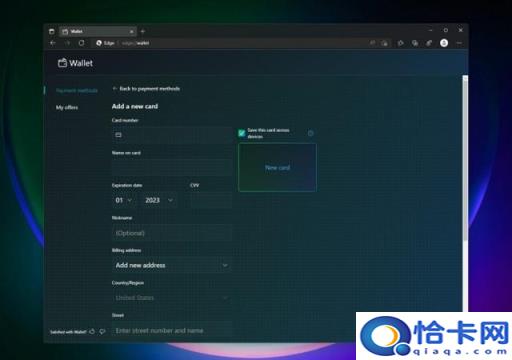Click the Expiration date label

pyautogui.click(x=127, y=185)
